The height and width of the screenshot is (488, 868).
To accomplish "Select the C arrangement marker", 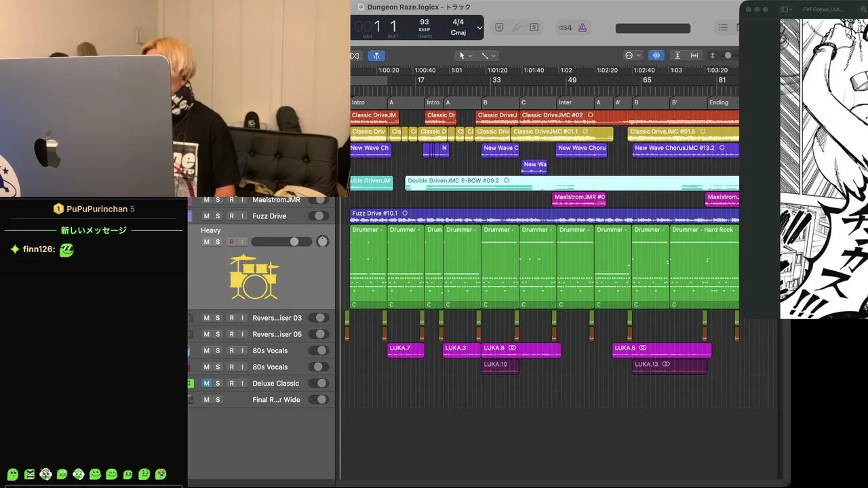I will pyautogui.click(x=537, y=102).
